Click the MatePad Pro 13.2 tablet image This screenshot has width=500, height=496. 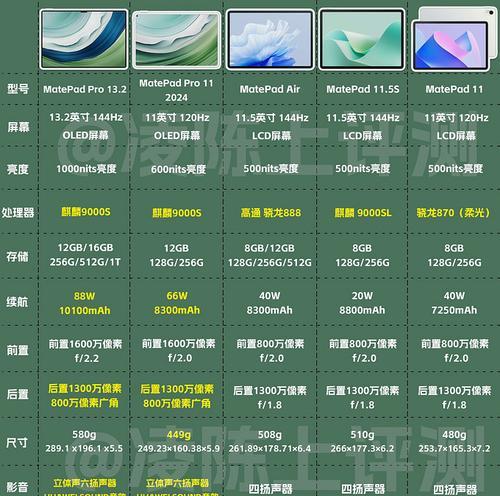click(x=84, y=39)
